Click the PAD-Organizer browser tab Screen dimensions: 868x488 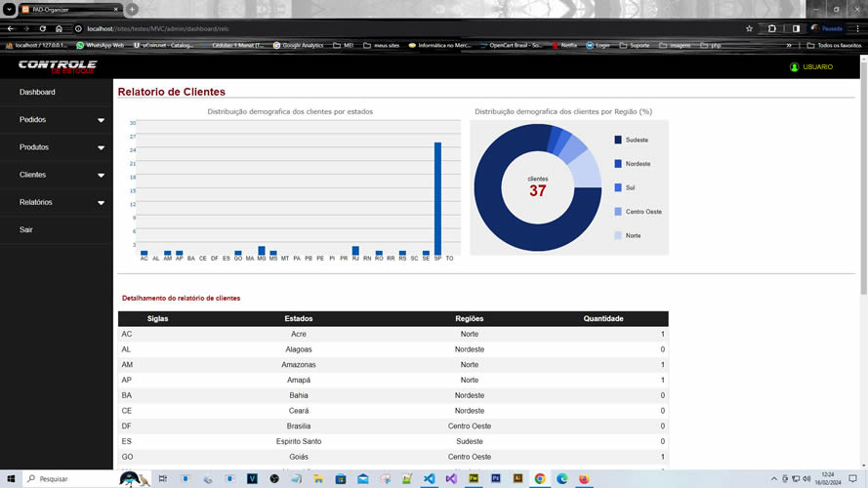coord(69,10)
